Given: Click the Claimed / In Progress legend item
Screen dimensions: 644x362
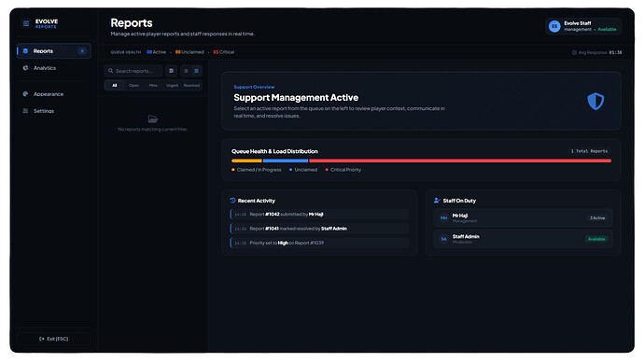Looking at the screenshot, I should (257, 170).
